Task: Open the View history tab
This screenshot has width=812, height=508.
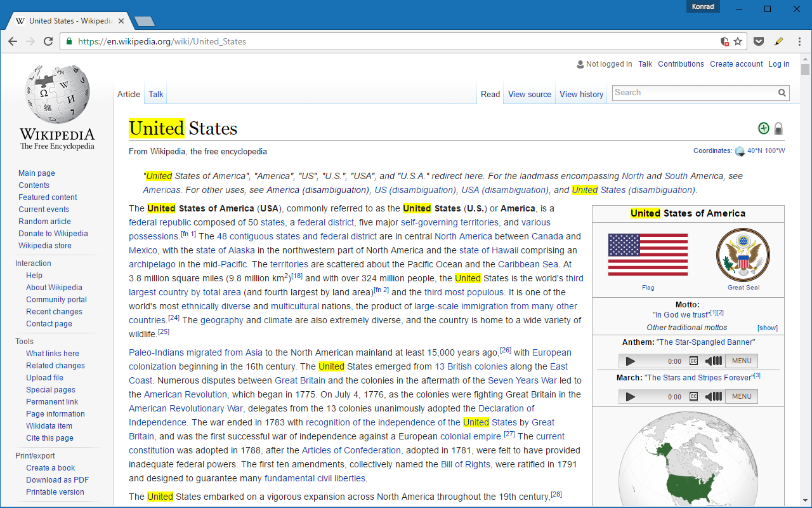Action: (x=581, y=94)
